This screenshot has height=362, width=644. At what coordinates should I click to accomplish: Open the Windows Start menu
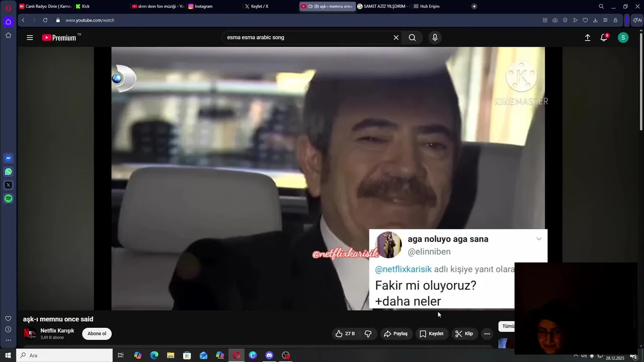[x=8, y=355]
